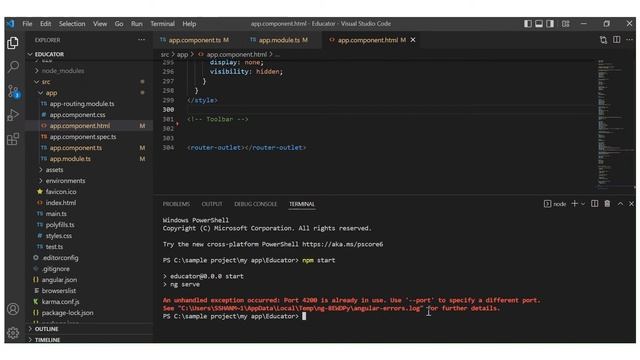Select the Terminal panel tab
This screenshot has height=360, width=640.
click(302, 204)
